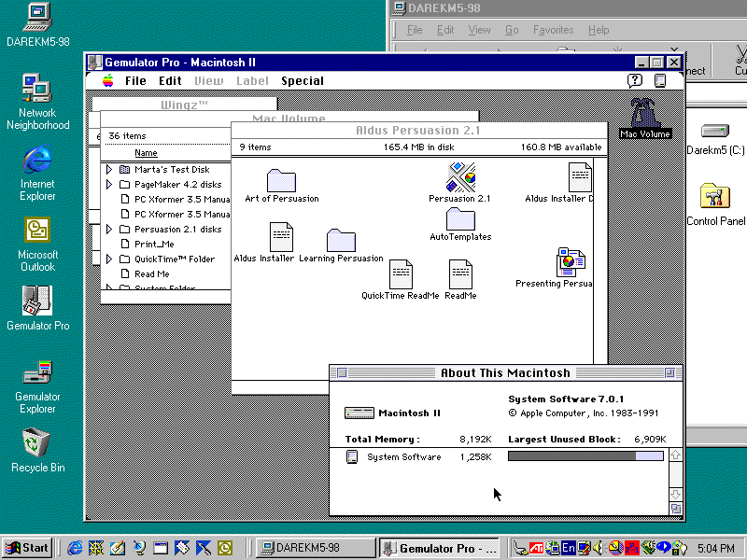
Task: Open DAREKM5-98 desktop computer icon
Action: [x=37, y=17]
